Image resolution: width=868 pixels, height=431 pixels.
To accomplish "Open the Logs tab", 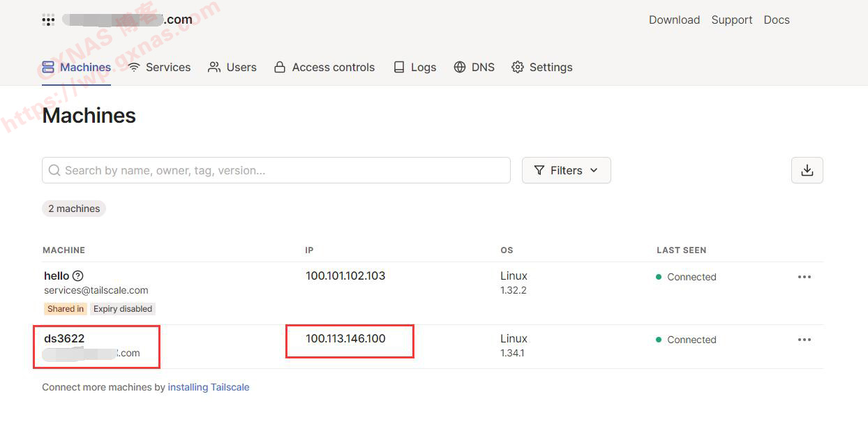I will 414,67.
